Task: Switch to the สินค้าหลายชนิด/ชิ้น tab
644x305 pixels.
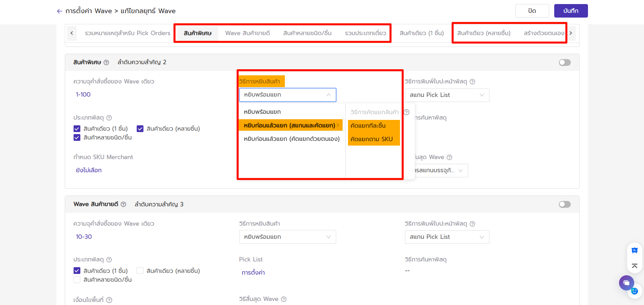Action: click(307, 33)
